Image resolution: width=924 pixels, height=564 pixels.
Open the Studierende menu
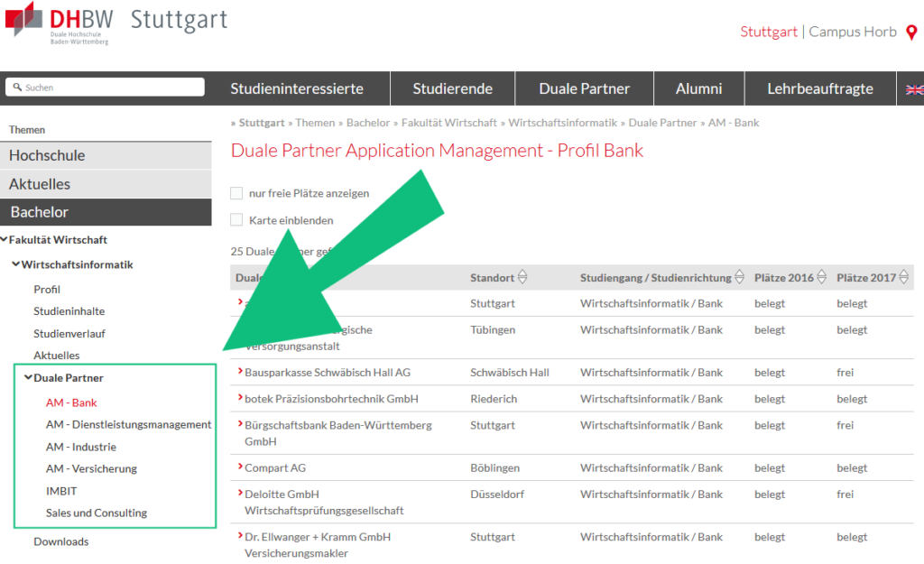[x=453, y=89]
